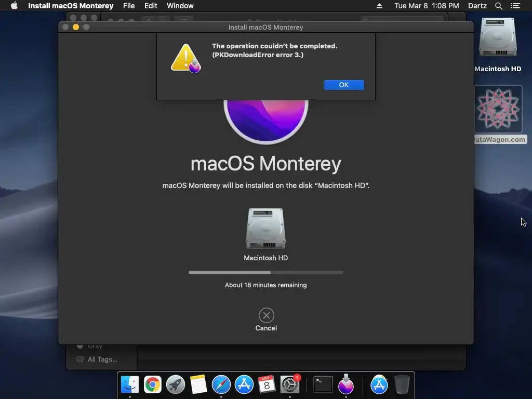Open the Dartz user menu

477,6
